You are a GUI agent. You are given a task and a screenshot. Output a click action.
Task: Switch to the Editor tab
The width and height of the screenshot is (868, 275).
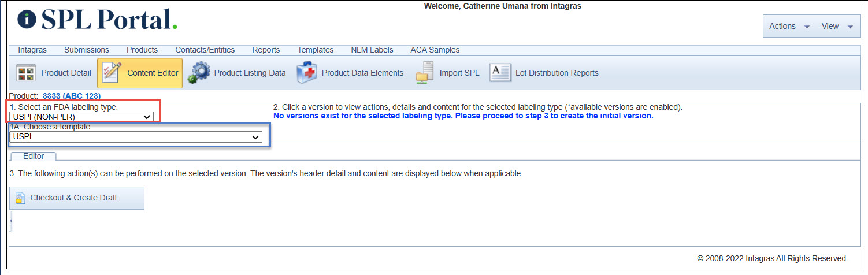[34, 156]
